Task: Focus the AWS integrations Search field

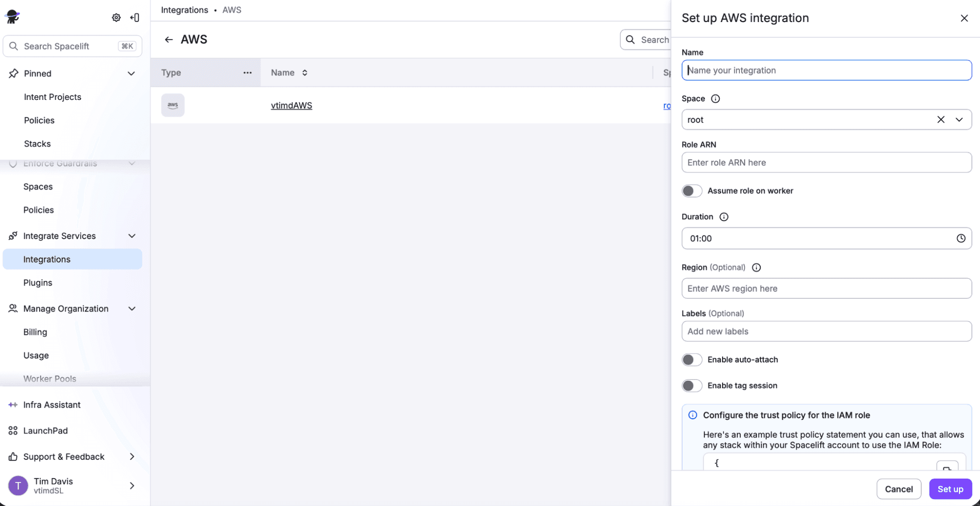Action: (x=646, y=40)
